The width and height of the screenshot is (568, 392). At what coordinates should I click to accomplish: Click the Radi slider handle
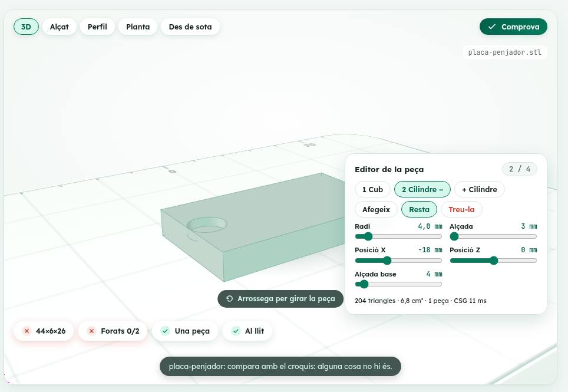[x=368, y=236]
